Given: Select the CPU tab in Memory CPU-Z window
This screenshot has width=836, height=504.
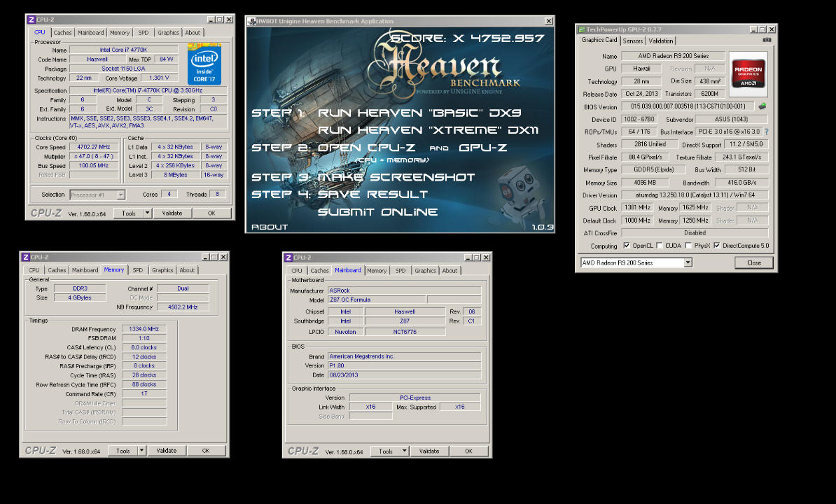Looking at the screenshot, I should point(34,270).
